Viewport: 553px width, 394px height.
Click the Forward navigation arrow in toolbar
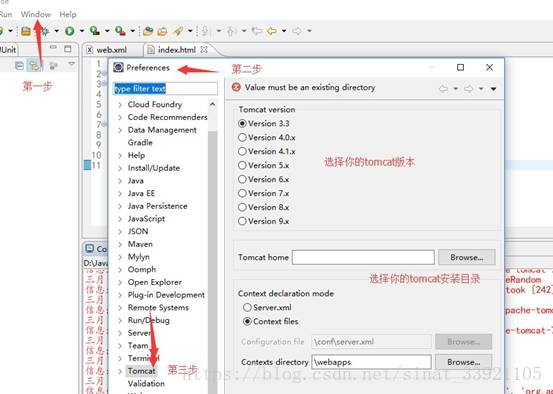[297, 31]
